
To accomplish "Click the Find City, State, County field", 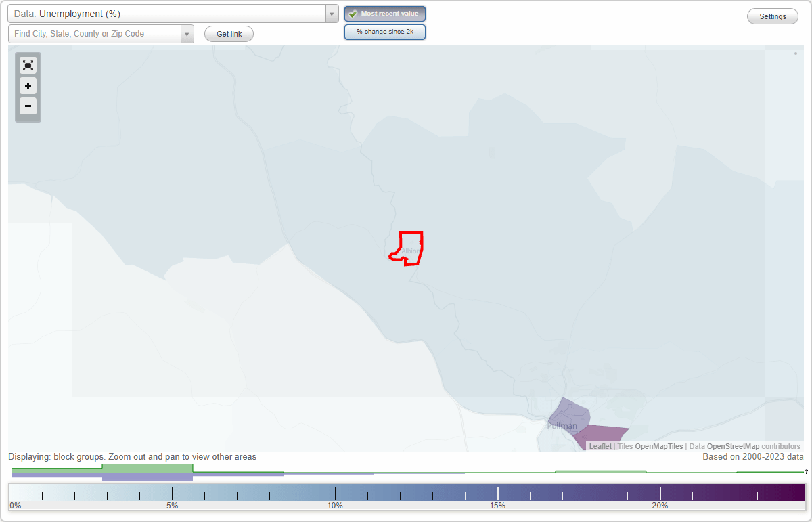I will click(x=95, y=34).
